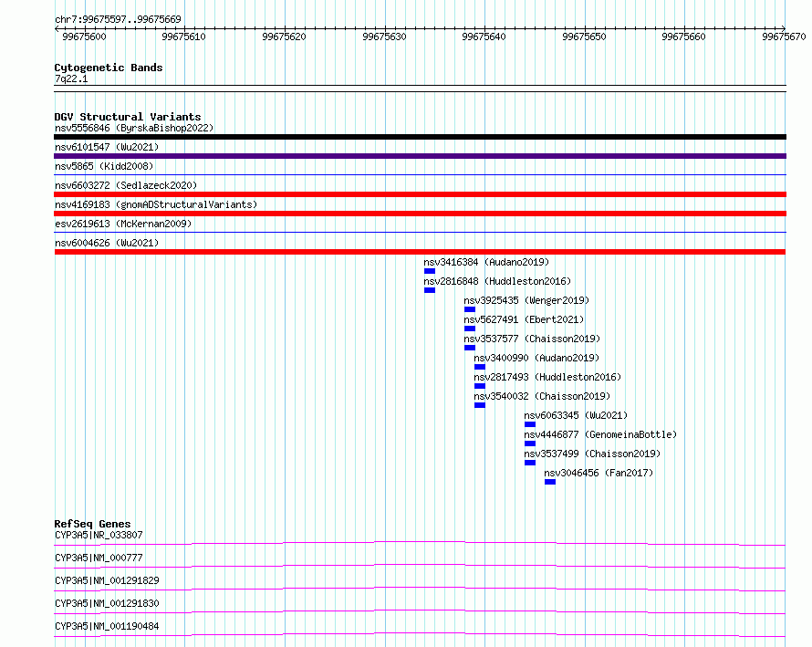The height and width of the screenshot is (647, 812).
Task: Click ruler position 99675630
Action: [x=385, y=37]
